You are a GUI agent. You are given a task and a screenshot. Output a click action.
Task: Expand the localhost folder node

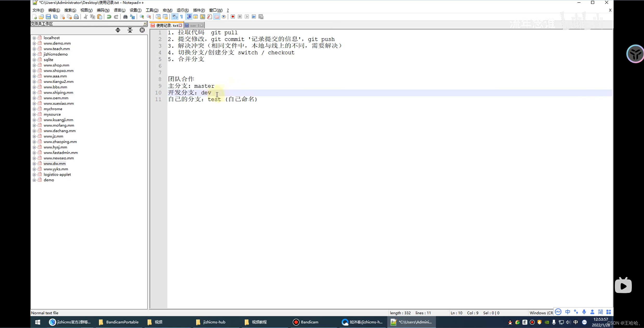click(34, 38)
